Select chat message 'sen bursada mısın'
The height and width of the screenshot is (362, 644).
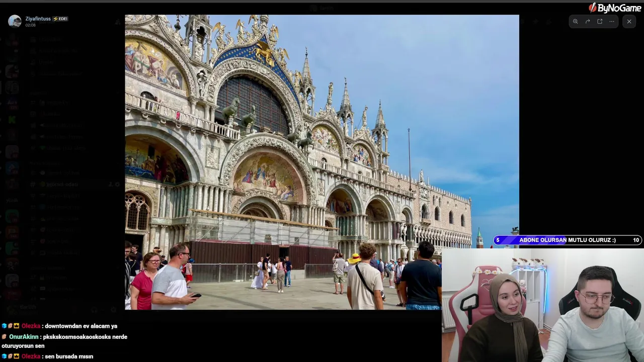point(69,356)
